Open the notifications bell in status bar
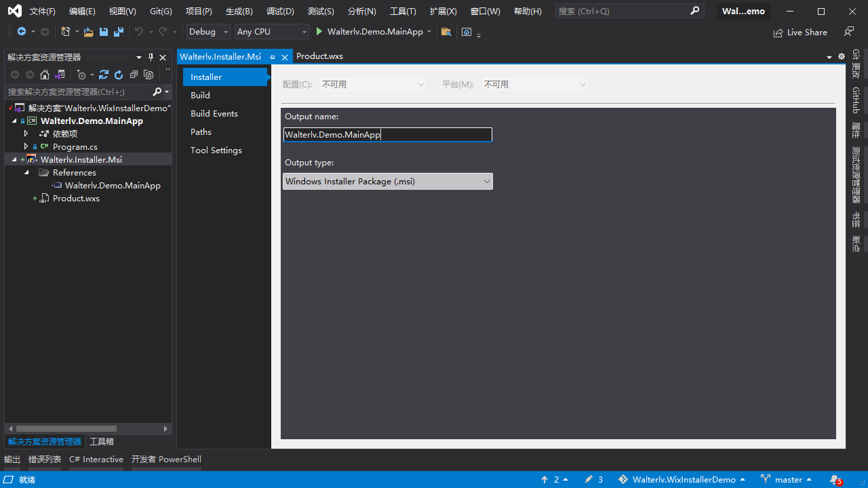The width and height of the screenshot is (868, 488). click(x=835, y=479)
